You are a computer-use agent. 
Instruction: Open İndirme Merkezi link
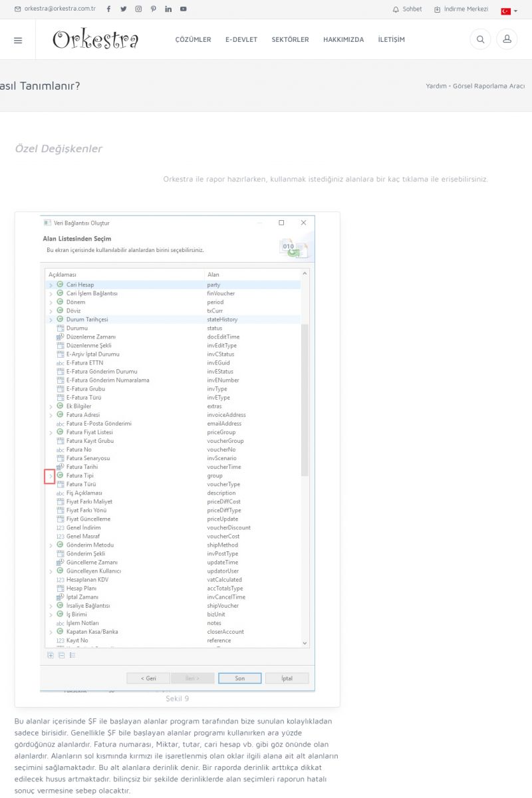click(x=461, y=9)
